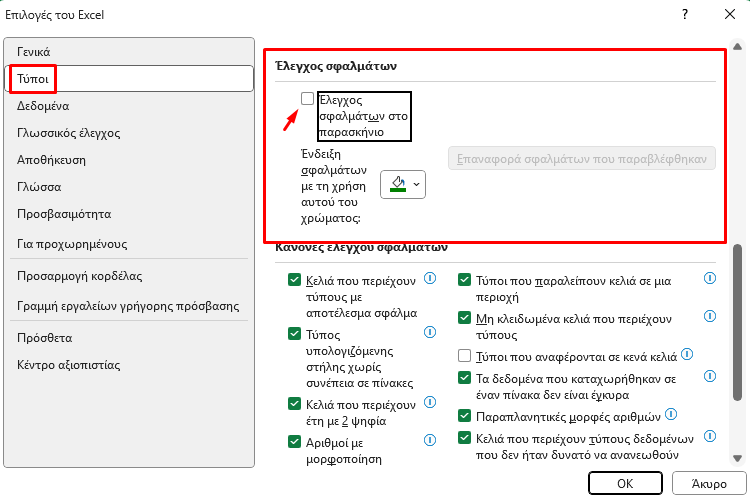Confirm with the OK button
Viewport: 750px width, 500px height.
pyautogui.click(x=625, y=483)
